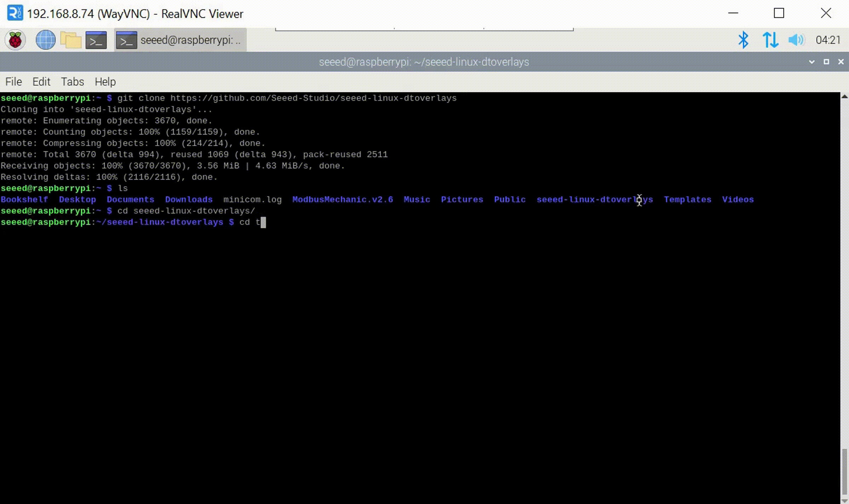Click 'ModbusMechanic.v2.6' in the ls output
The height and width of the screenshot is (504, 849).
tap(343, 199)
